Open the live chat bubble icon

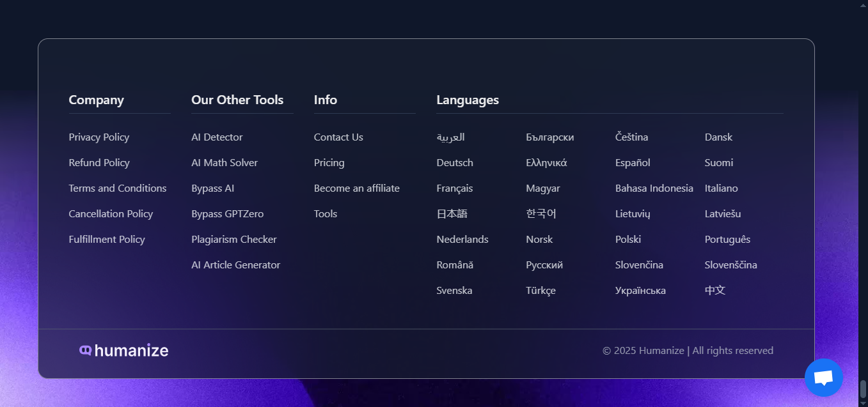(x=823, y=378)
